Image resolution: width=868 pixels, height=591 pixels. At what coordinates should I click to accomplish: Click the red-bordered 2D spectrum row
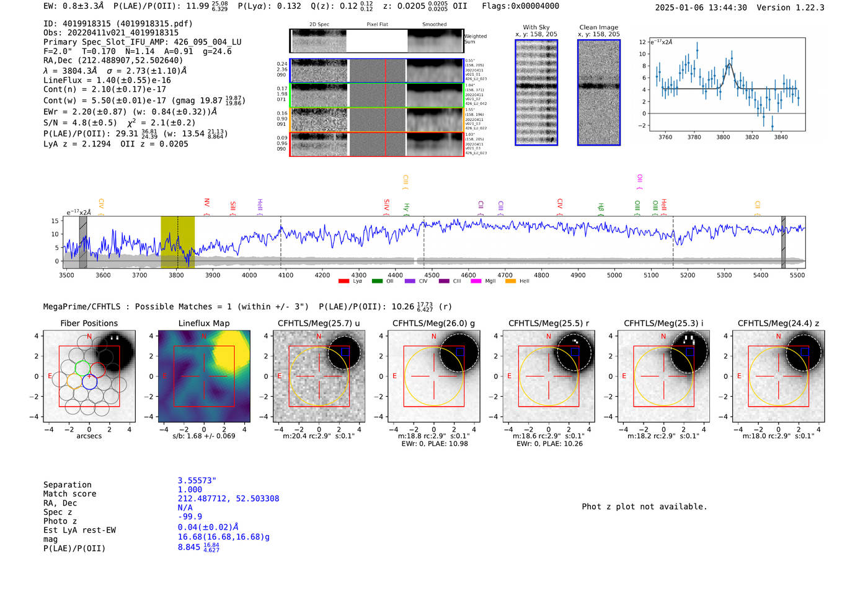pyautogui.click(x=376, y=144)
